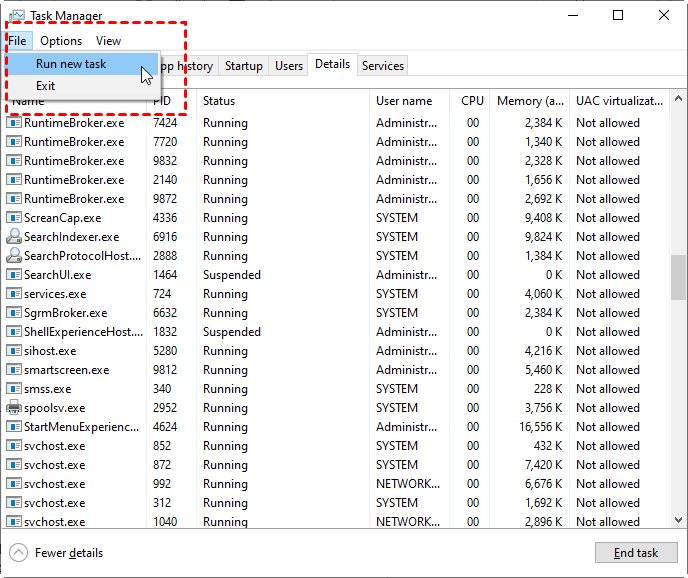Click the Task Manager title bar icon

coord(16,16)
